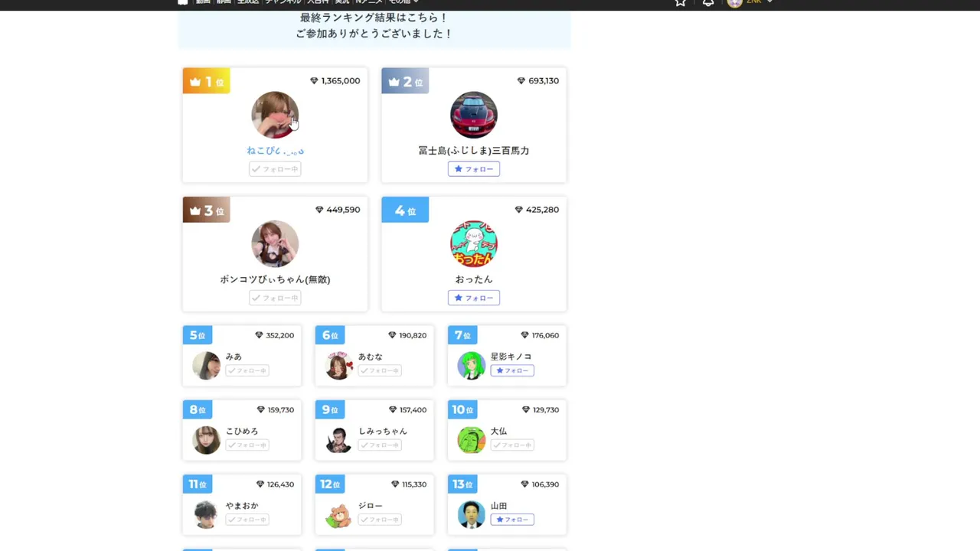
Task: Toggle フォロー中 for 大仏
Action: click(x=512, y=445)
